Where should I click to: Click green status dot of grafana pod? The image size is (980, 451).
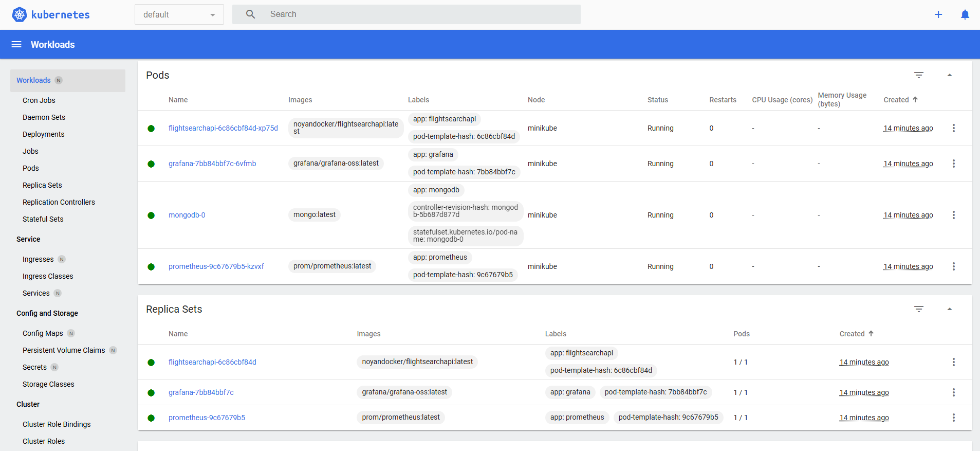(151, 164)
